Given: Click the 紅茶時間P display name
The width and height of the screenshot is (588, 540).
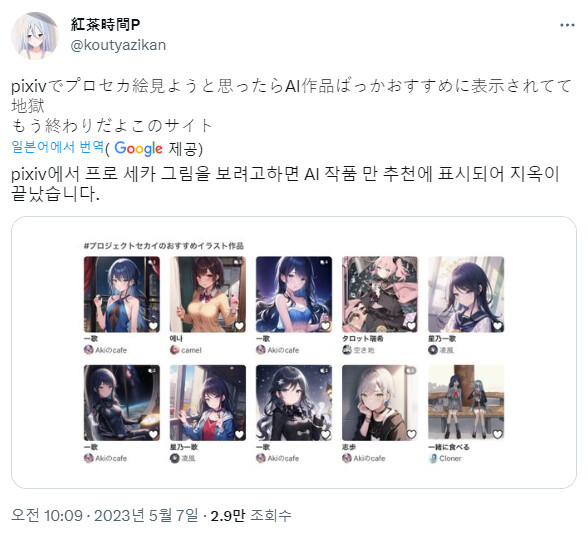Looking at the screenshot, I should point(105,25).
